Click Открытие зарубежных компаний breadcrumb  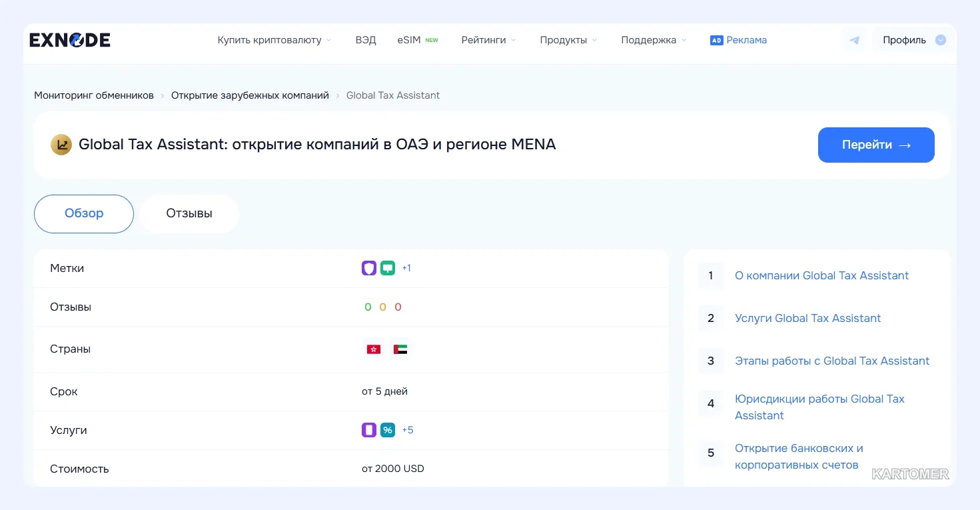pos(250,95)
